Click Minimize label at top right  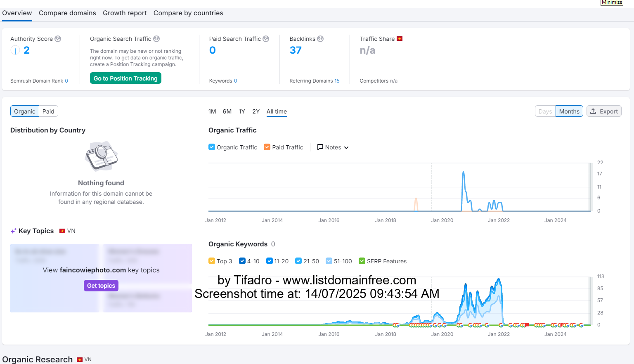pyautogui.click(x=612, y=2)
